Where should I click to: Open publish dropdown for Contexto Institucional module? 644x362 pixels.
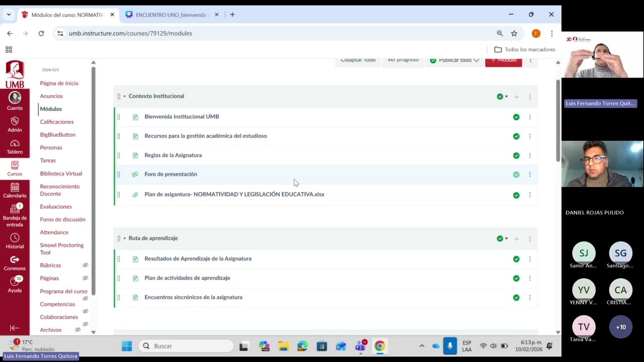pos(502,97)
